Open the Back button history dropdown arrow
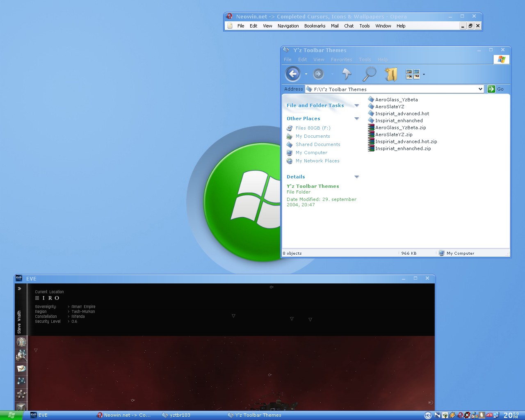 pyautogui.click(x=306, y=74)
